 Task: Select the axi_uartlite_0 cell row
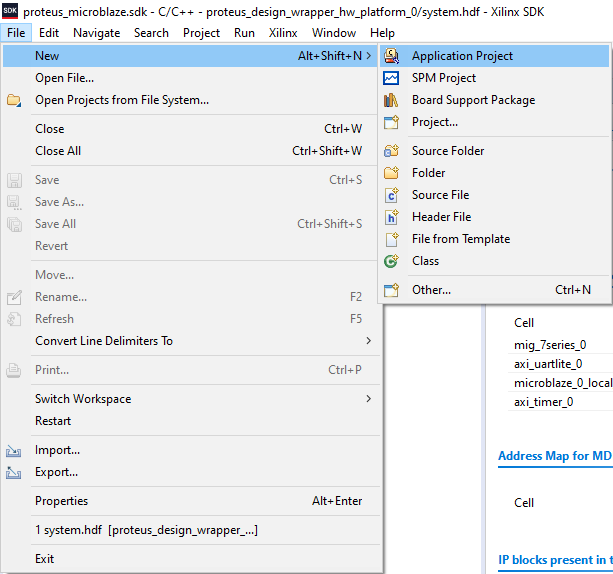[x=548, y=364]
